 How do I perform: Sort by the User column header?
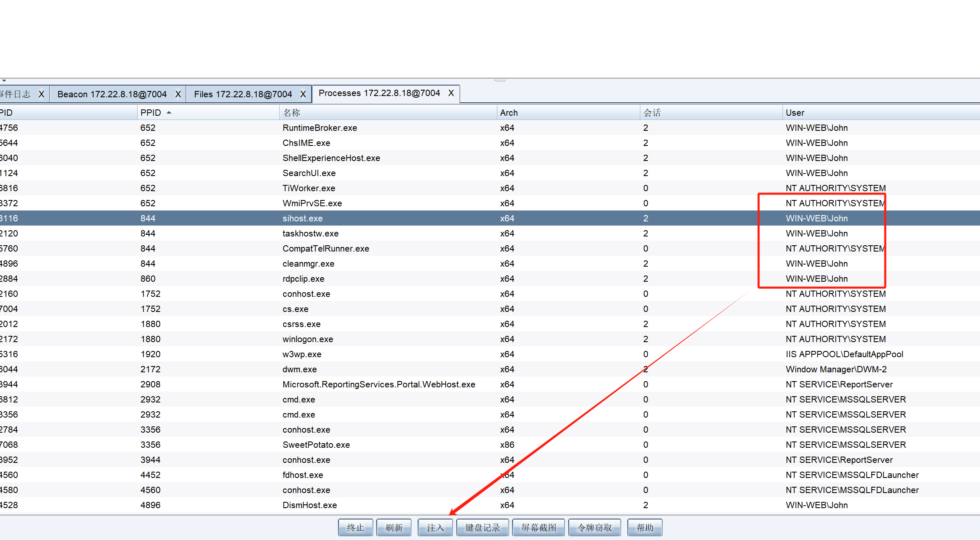click(x=795, y=113)
